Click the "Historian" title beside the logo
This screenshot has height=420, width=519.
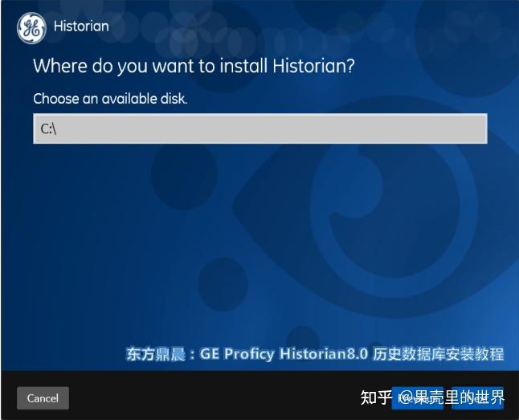[x=81, y=27]
